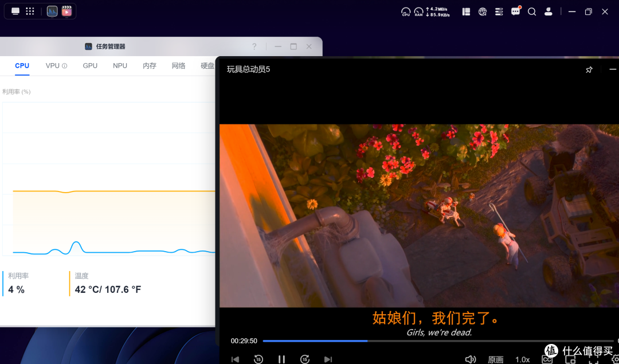Switch to the GPU tab
The height and width of the screenshot is (364, 619).
[x=90, y=65]
